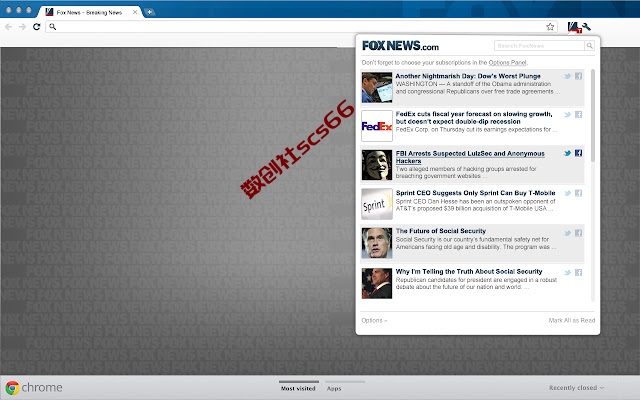Expand the Options dropdown in popup footer
This screenshot has height=400, width=640.
point(374,320)
